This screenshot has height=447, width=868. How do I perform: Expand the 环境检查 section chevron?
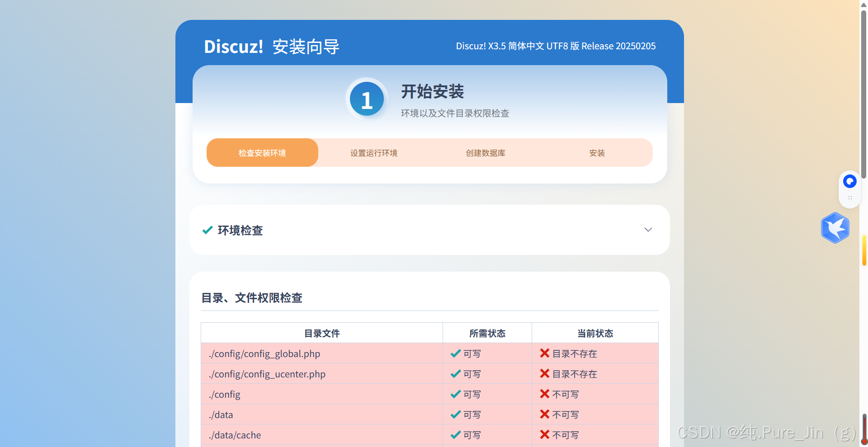[648, 230]
